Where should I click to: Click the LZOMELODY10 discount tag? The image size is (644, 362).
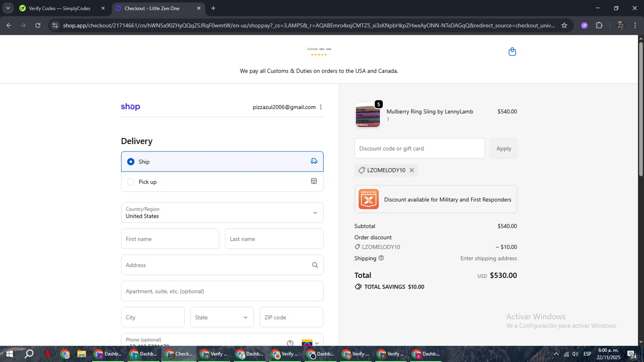pyautogui.click(x=386, y=170)
